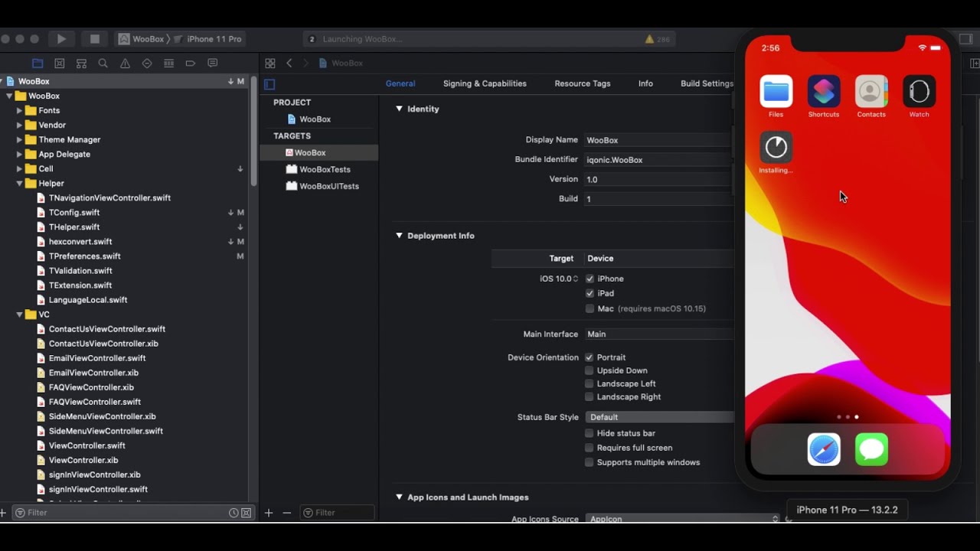Expand the Vendor folder
This screenshot has height=551, width=980.
click(19, 125)
